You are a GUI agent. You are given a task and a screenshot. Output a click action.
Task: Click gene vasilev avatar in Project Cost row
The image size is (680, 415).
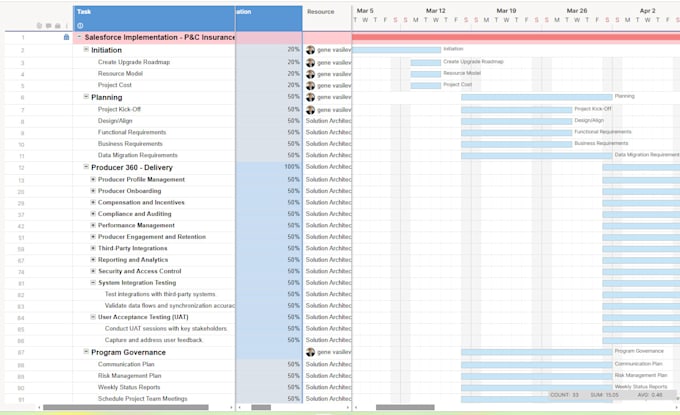pos(310,85)
